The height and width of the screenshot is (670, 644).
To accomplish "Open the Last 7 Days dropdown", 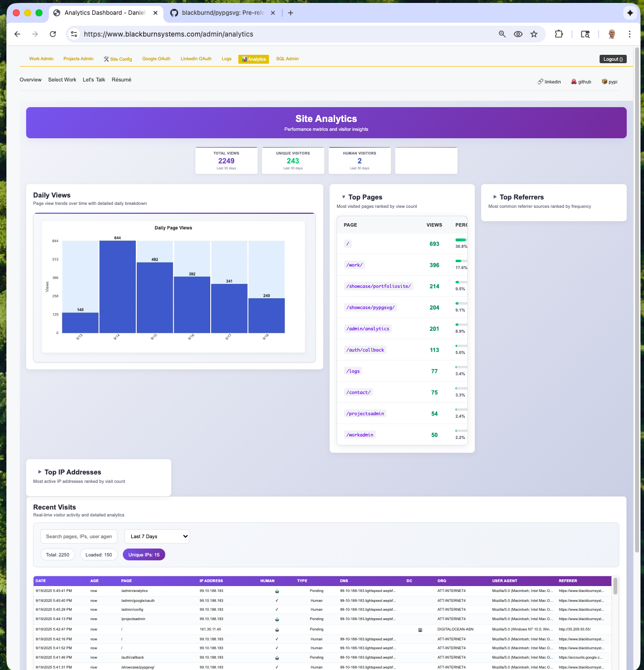I will pos(157,537).
